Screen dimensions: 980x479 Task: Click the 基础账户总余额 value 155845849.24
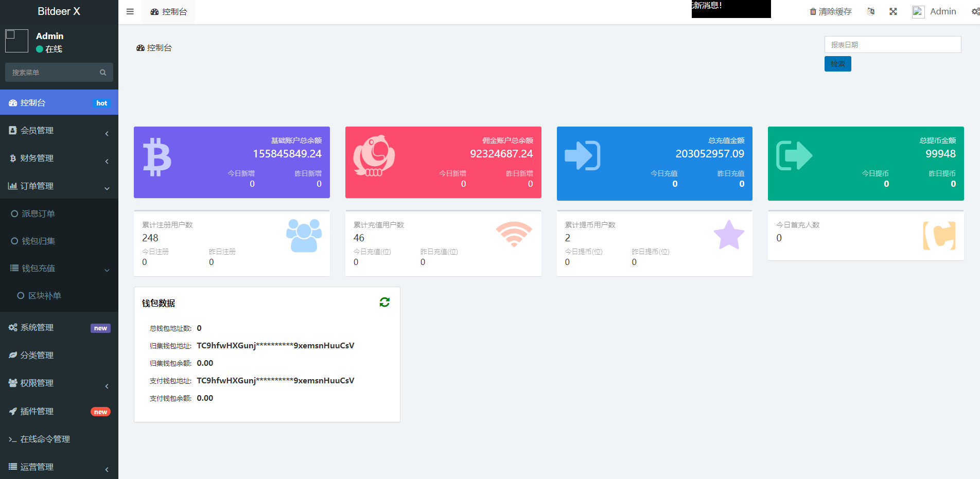(287, 154)
